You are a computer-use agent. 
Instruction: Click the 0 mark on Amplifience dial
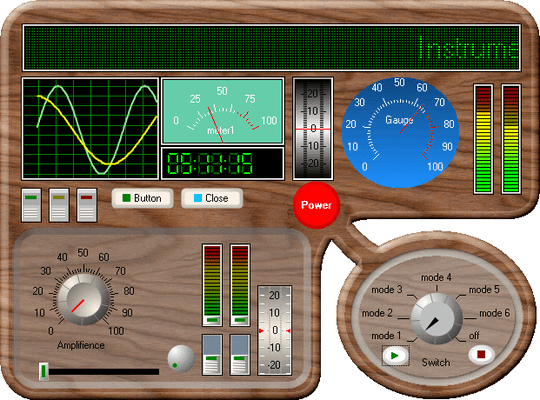[51, 331]
